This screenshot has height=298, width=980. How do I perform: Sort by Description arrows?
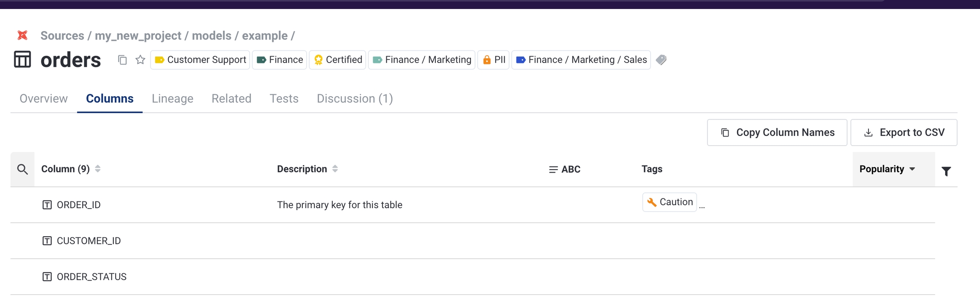click(x=335, y=169)
